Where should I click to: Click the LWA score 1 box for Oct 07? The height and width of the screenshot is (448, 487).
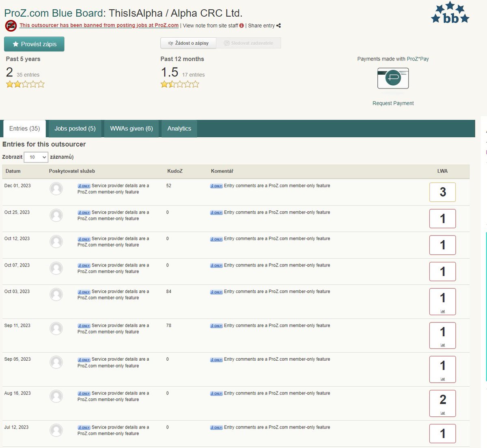click(x=443, y=271)
